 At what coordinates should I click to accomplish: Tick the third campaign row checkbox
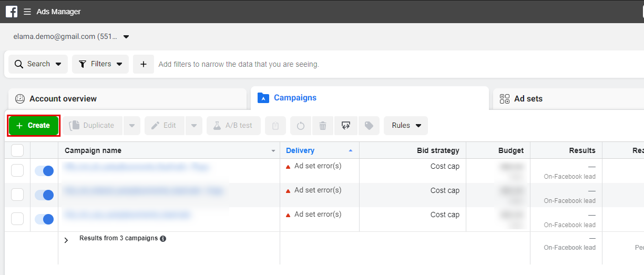(x=17, y=219)
